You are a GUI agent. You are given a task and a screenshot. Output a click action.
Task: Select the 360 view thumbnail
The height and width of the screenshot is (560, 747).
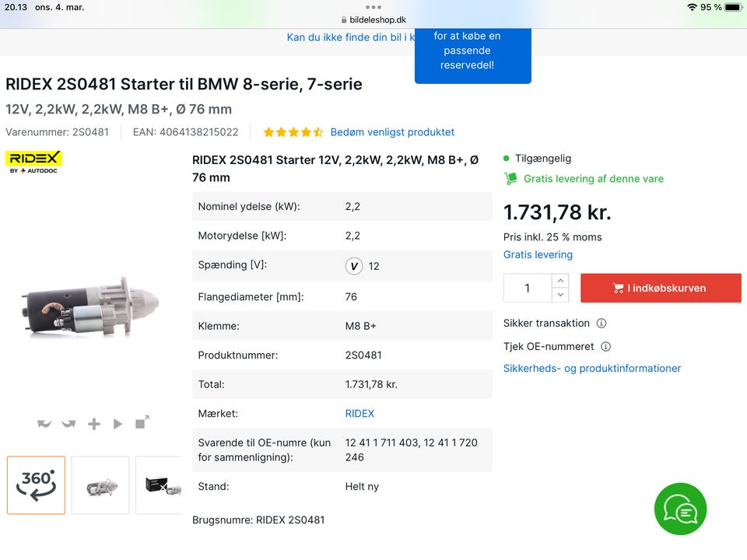pyautogui.click(x=36, y=485)
